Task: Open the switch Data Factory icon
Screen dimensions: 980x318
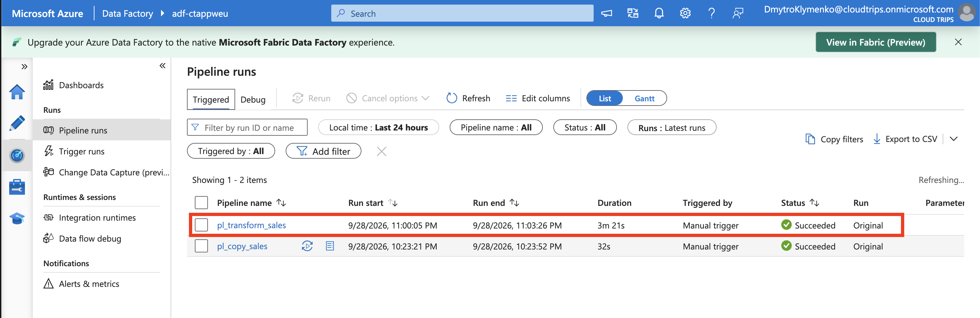Action: (633, 13)
